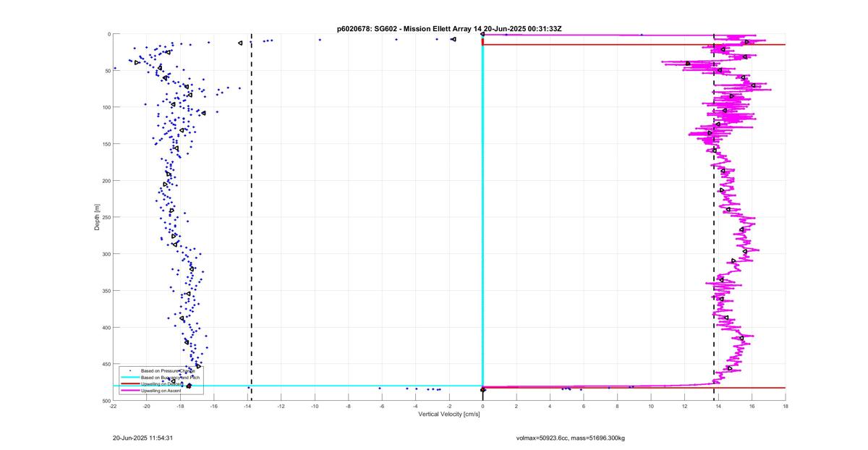Click the magenta line sample in the legend
This screenshot has width=868, height=450.
tap(129, 391)
